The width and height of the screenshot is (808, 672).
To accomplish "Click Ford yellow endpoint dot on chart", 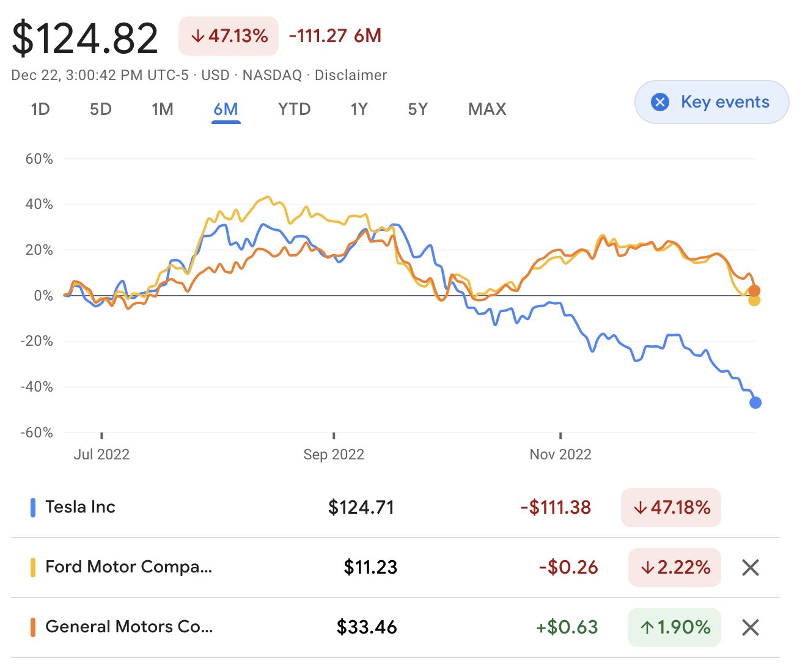I will 754,300.
